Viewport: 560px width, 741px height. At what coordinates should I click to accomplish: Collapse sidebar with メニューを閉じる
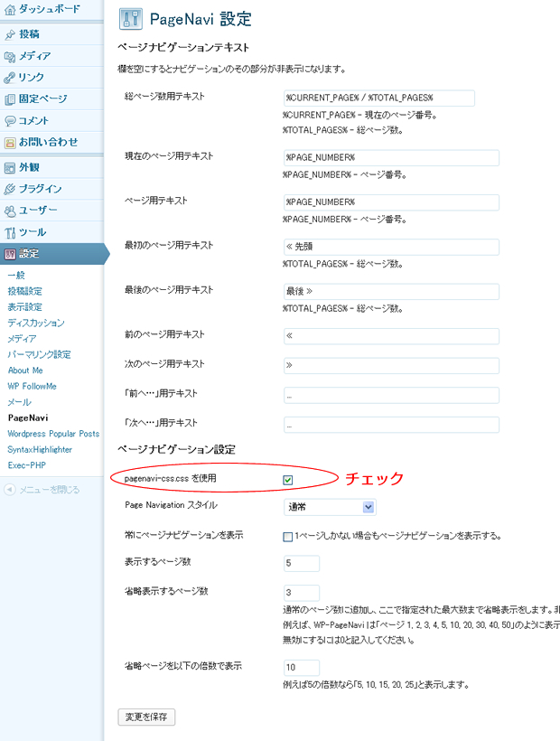pyautogui.click(x=43, y=490)
